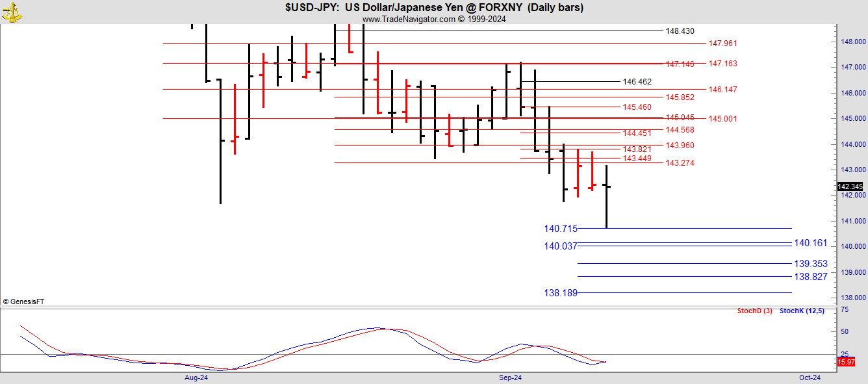
Task: Click the 145.001 red level label
Action: (x=723, y=119)
